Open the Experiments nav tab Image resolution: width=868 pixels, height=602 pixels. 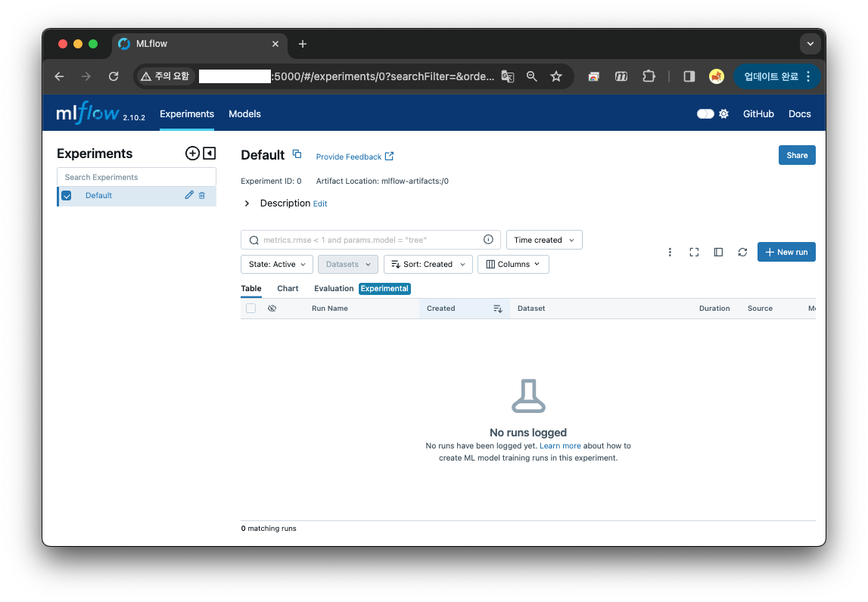tap(187, 114)
